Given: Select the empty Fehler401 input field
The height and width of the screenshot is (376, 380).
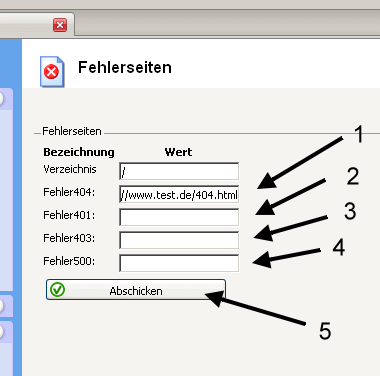Looking at the screenshot, I should [x=179, y=217].
